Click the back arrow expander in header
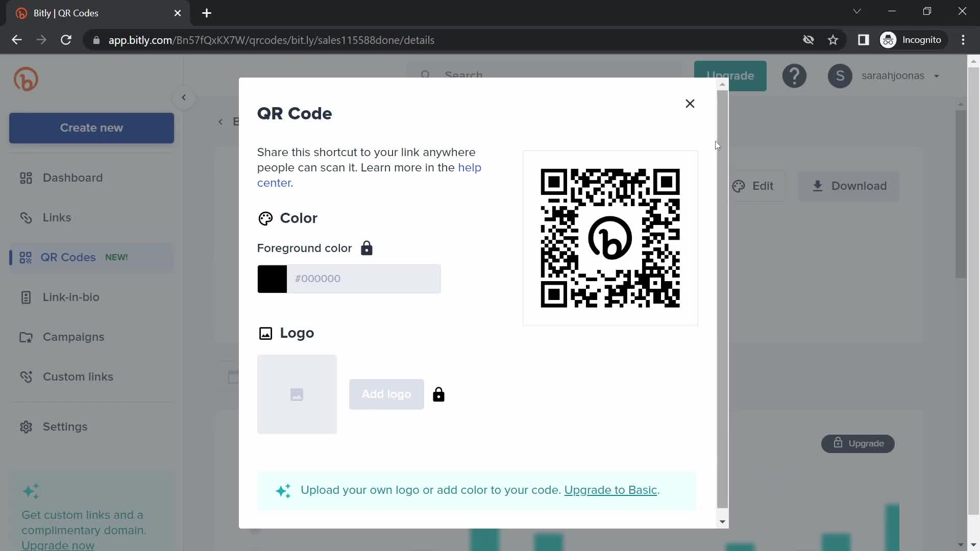 click(183, 97)
